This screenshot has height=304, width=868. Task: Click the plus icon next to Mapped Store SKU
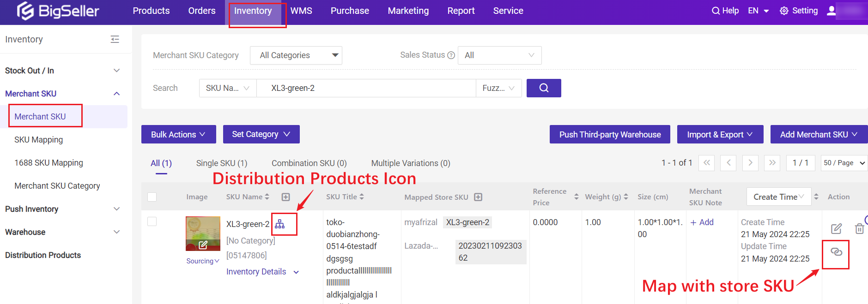click(x=478, y=197)
